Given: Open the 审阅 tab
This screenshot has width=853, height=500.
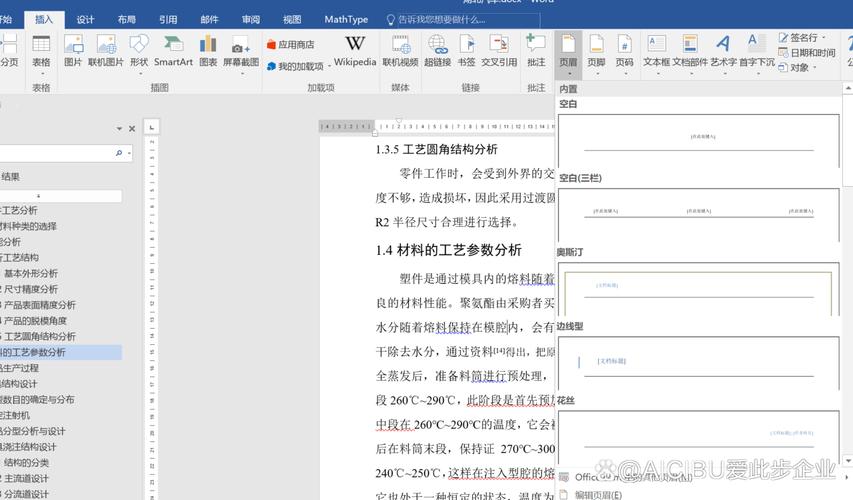Looking at the screenshot, I should [x=250, y=20].
